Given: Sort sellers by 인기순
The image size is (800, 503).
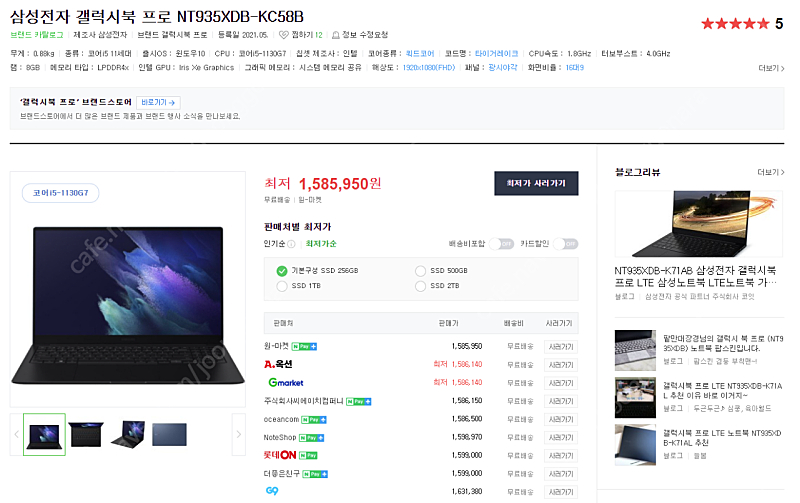Looking at the screenshot, I should (x=274, y=244).
